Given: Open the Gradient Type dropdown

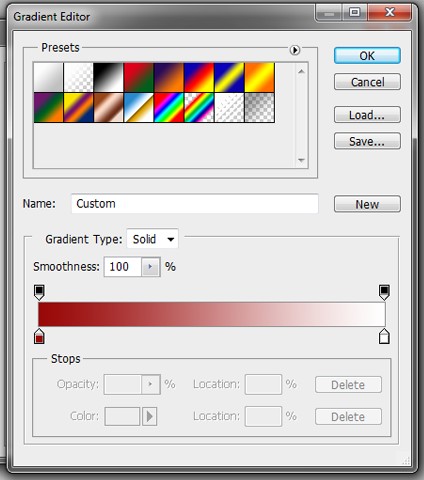Looking at the screenshot, I should (152, 239).
